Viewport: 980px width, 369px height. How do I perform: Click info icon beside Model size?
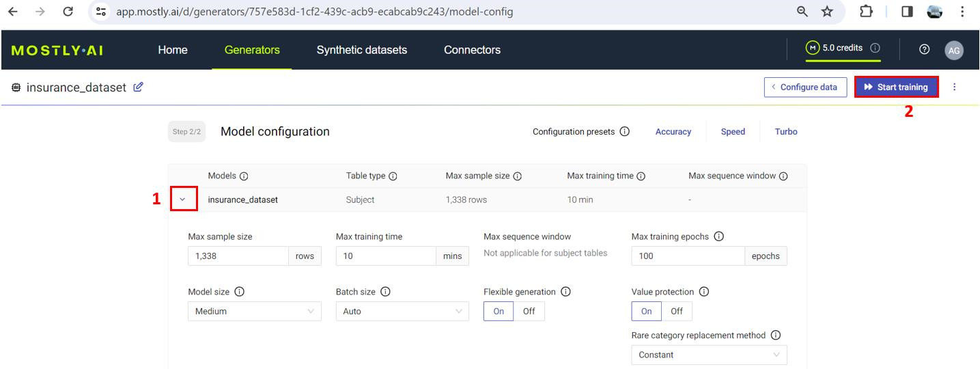[239, 292]
